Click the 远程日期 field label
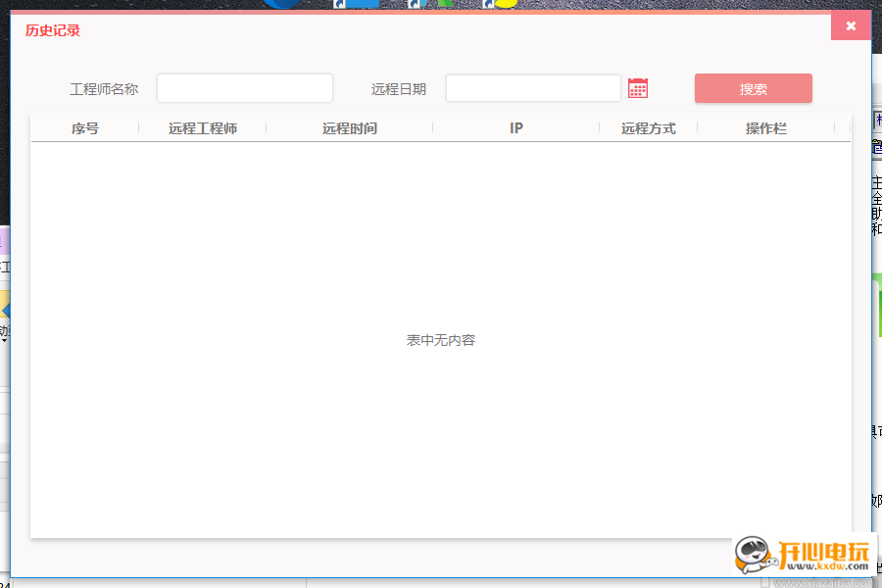This screenshot has height=588, width=882. click(x=399, y=89)
